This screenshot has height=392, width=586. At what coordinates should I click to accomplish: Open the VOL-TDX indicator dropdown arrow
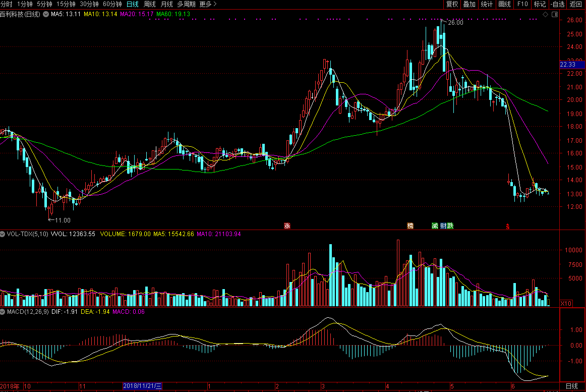3,234
